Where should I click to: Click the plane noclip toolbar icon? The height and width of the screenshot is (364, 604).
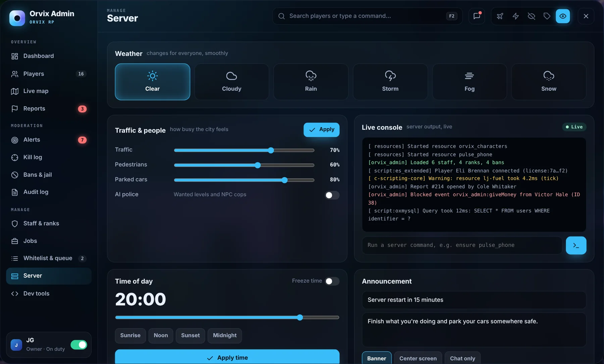pyautogui.click(x=500, y=16)
